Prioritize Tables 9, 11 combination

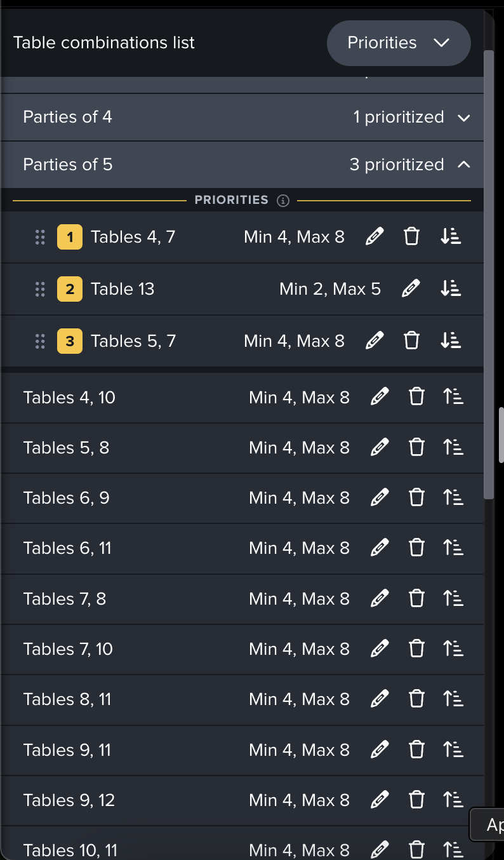(x=453, y=750)
